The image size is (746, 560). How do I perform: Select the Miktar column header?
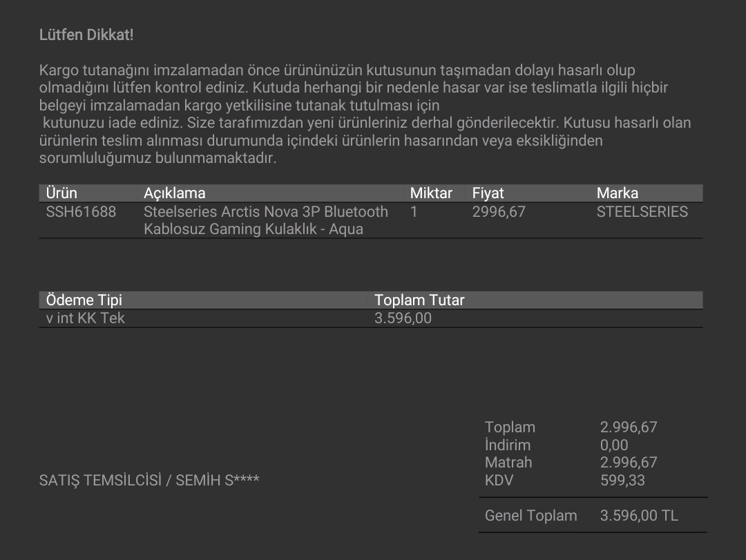[431, 193]
